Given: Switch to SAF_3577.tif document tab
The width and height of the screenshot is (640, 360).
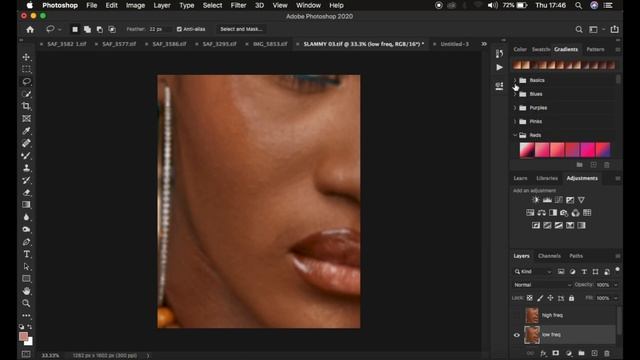Looking at the screenshot, I should point(119,44).
